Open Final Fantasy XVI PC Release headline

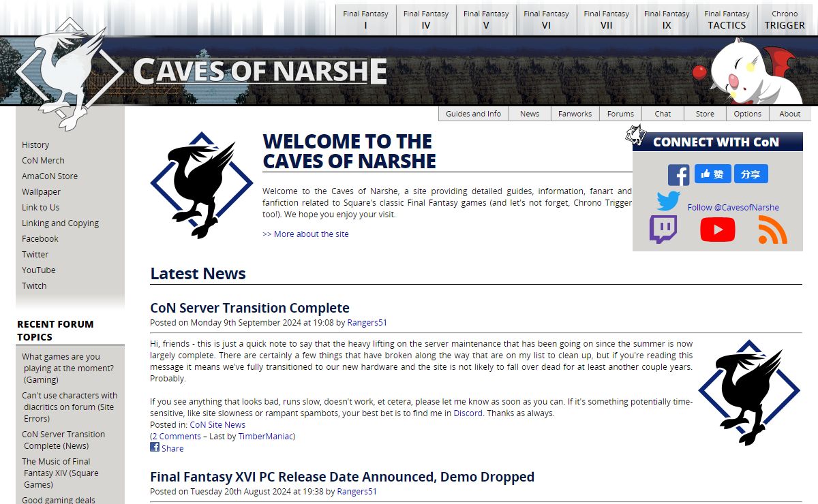tap(342, 477)
